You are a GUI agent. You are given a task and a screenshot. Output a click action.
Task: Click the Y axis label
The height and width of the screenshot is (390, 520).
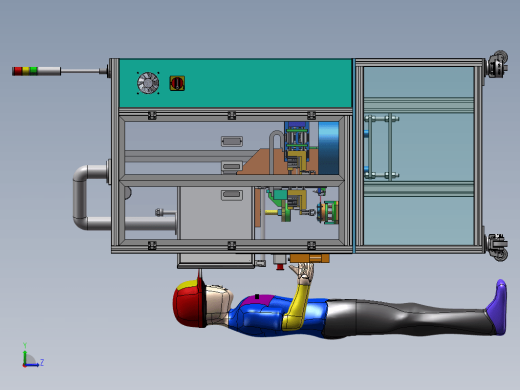point(25,345)
